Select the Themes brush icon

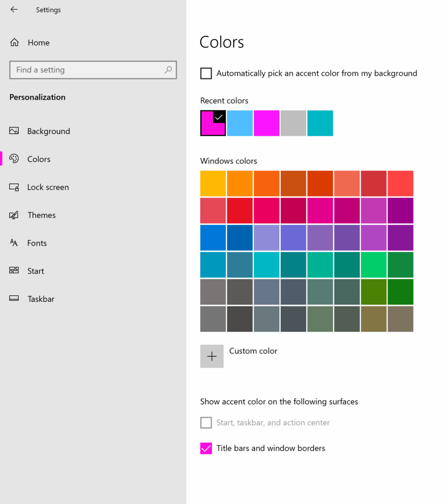tap(14, 215)
